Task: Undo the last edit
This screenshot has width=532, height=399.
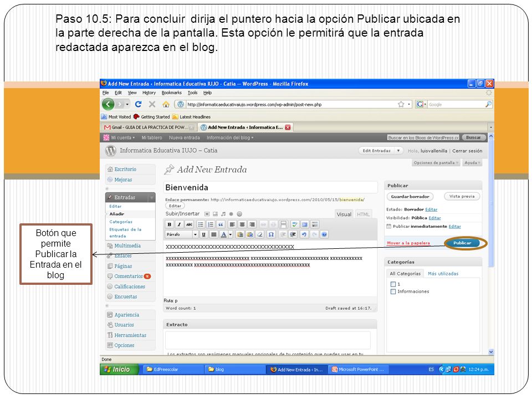Action: [304, 234]
